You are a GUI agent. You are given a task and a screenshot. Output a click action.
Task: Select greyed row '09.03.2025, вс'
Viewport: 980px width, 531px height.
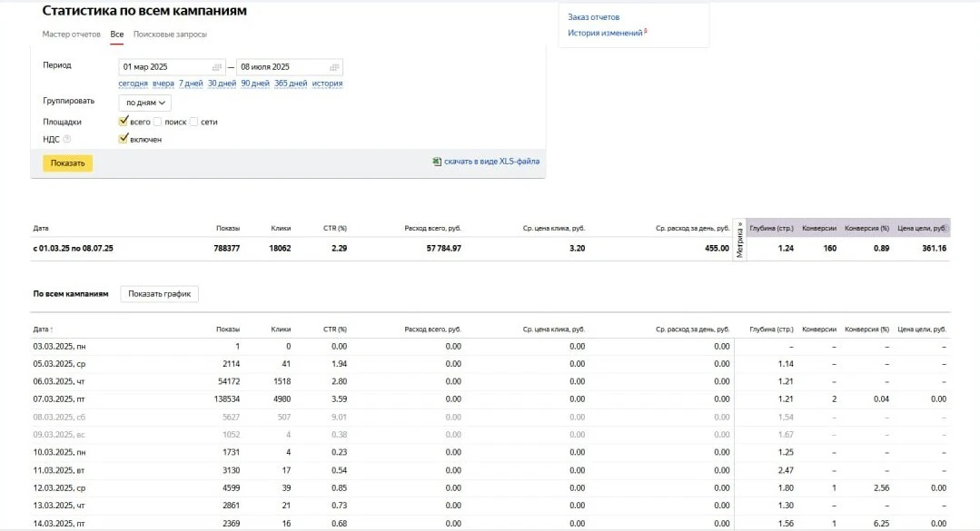pyautogui.click(x=491, y=434)
